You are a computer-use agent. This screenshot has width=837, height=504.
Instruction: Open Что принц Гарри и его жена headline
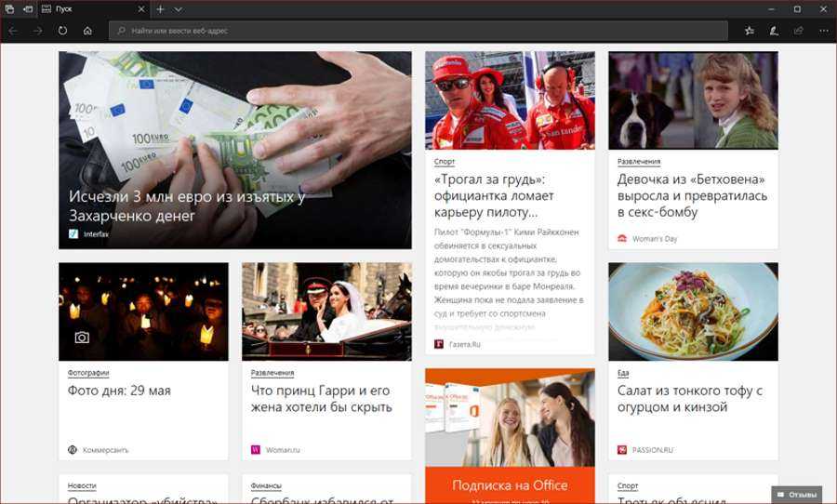pyautogui.click(x=322, y=399)
